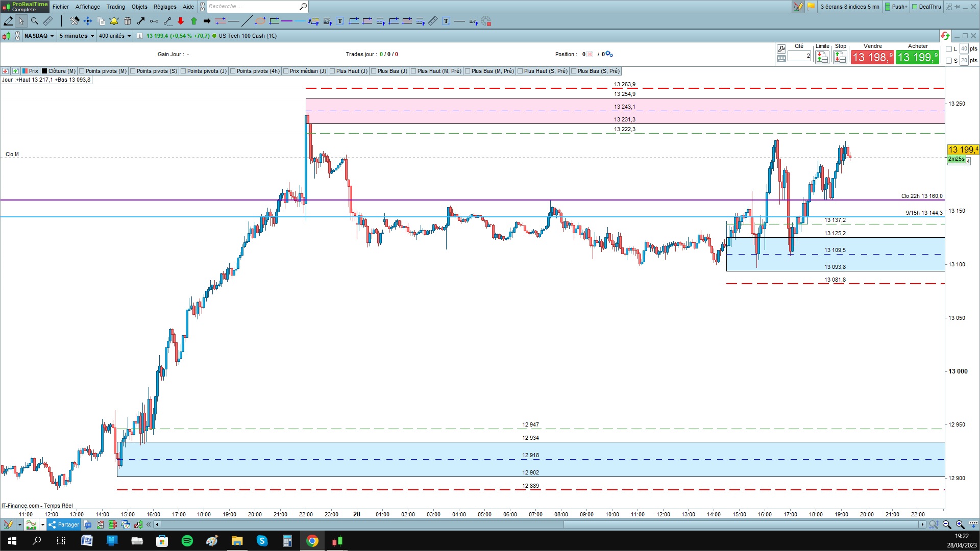Click the trash can delete objects icon

coord(128,21)
